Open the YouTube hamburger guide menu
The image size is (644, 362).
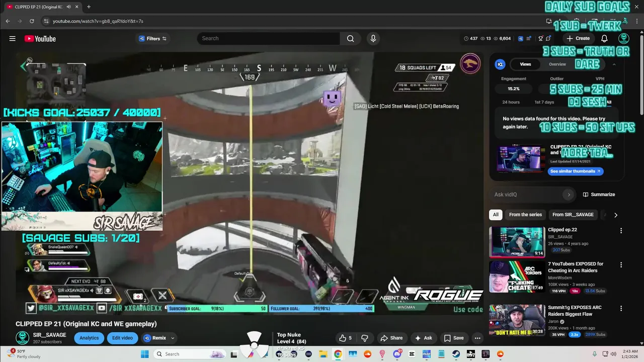tap(12, 39)
